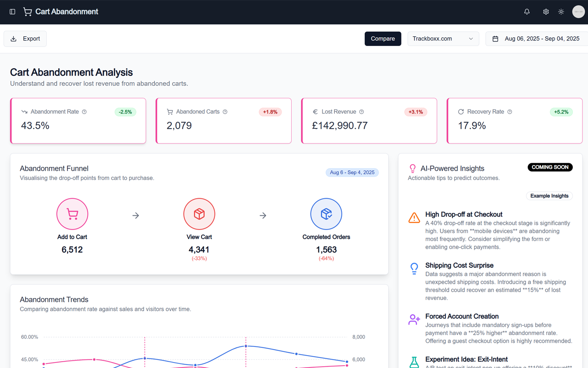This screenshot has width=588, height=368.
Task: Click the shopping cart logo in the header
Action: pos(28,11)
